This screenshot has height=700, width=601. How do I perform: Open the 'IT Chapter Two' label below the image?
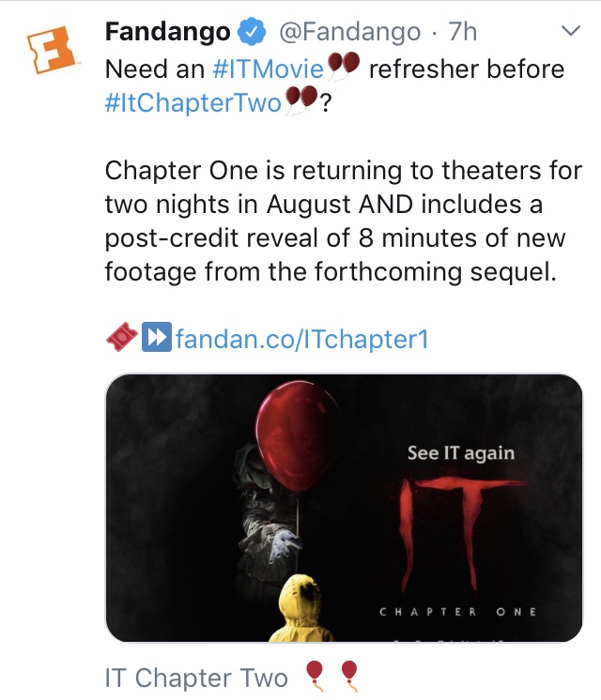tap(196, 677)
